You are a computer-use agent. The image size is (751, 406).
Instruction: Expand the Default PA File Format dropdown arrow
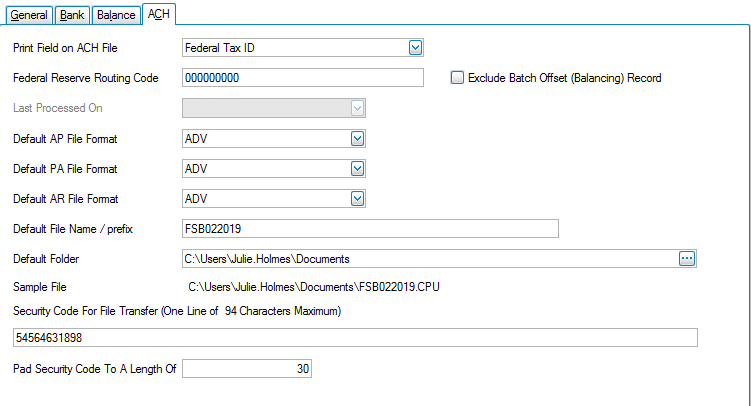357,169
